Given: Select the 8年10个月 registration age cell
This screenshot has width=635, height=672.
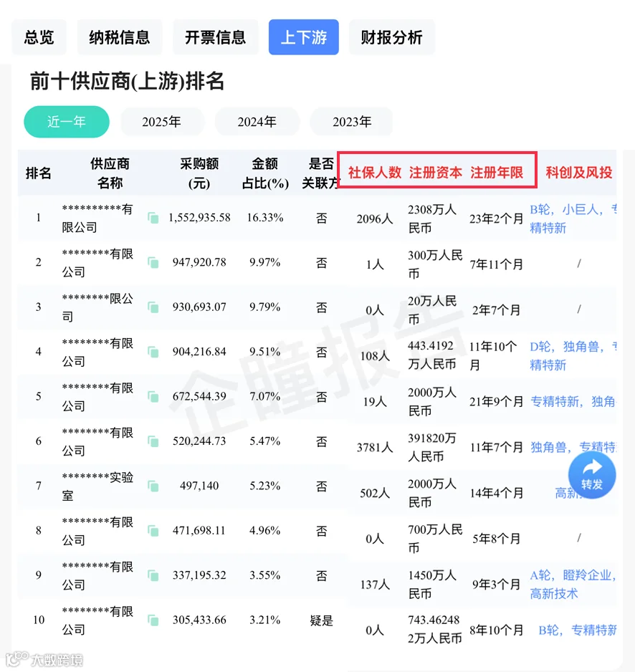Looking at the screenshot, I should click(x=497, y=630).
